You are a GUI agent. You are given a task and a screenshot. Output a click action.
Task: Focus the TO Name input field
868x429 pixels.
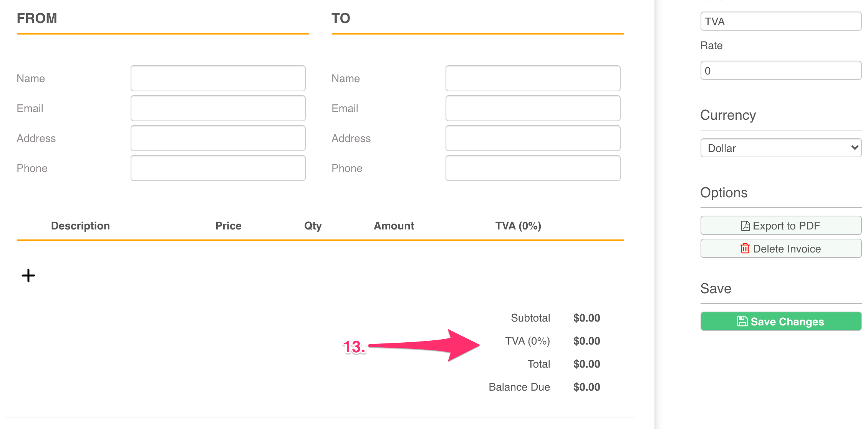point(533,78)
